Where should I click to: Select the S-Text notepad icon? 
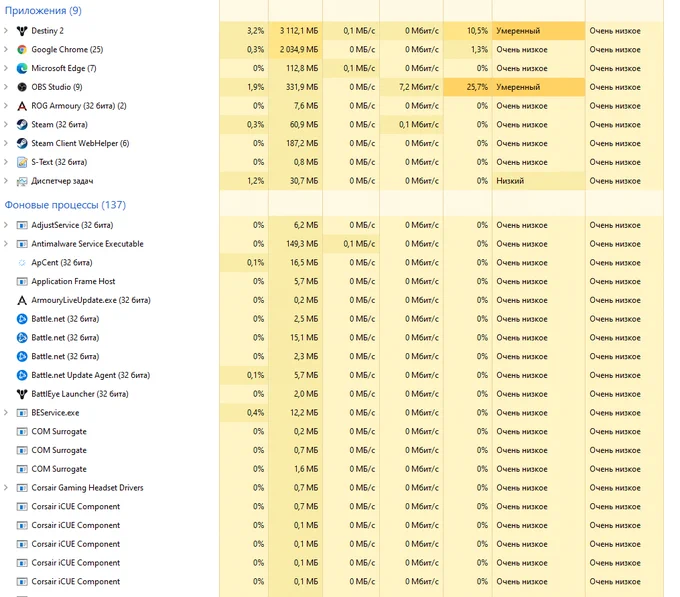pyautogui.click(x=22, y=162)
